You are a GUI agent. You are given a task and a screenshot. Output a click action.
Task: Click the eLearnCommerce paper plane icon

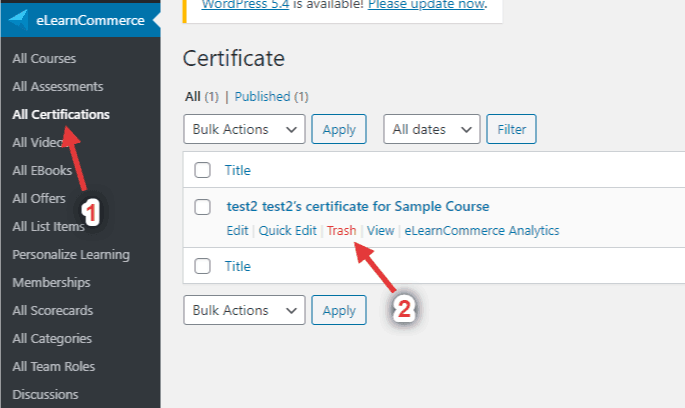19,20
